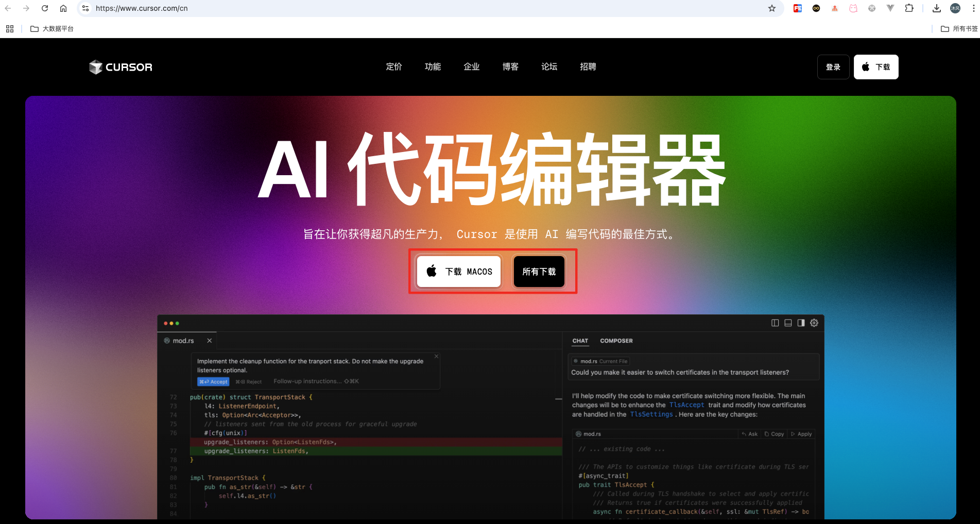Accept the suggested code change
Image resolution: width=980 pixels, height=524 pixels.
213,382
